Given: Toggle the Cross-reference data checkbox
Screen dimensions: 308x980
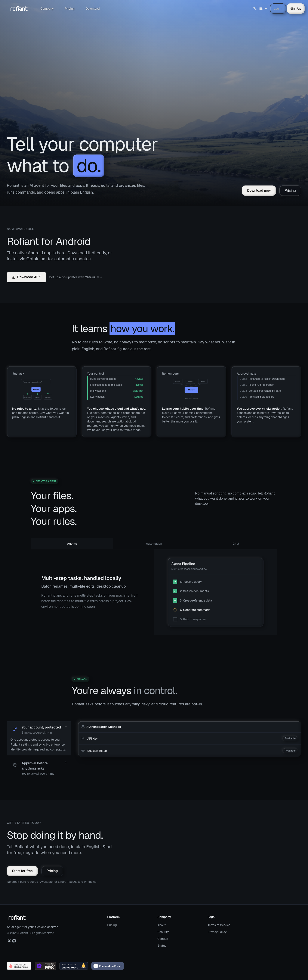Looking at the screenshot, I should coord(175,600).
